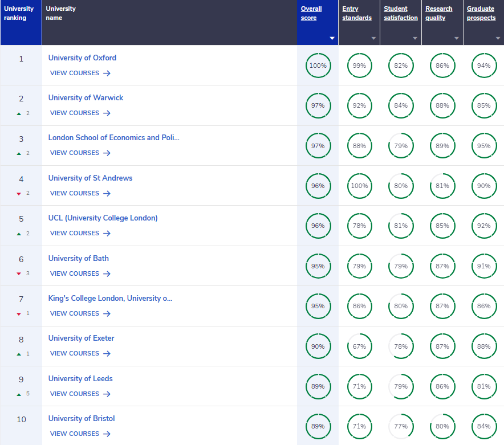Viewport: 504px width, 445px height.
Task: Click LSE's 89% research quality circle
Action: click(x=442, y=146)
